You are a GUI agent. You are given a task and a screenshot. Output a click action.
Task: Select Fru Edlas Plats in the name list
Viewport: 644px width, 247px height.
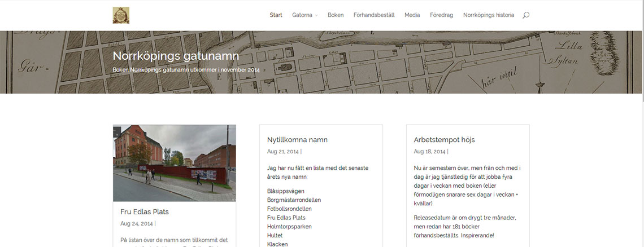pyautogui.click(x=286, y=218)
